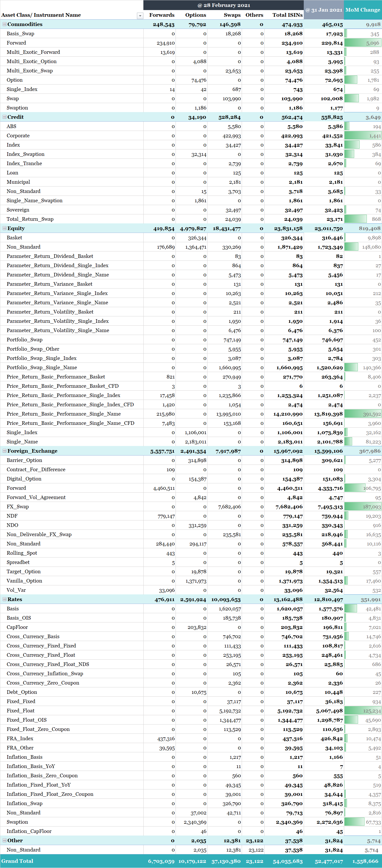Screen dimensions: 382x868
Task: Select the Corporate row label
Action: coord(18,136)
